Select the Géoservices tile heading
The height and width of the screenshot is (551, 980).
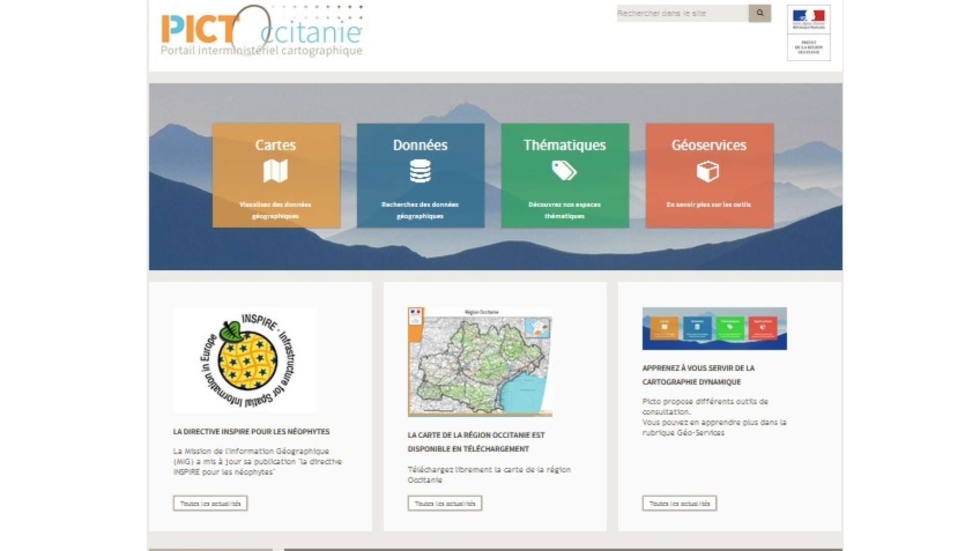[708, 145]
